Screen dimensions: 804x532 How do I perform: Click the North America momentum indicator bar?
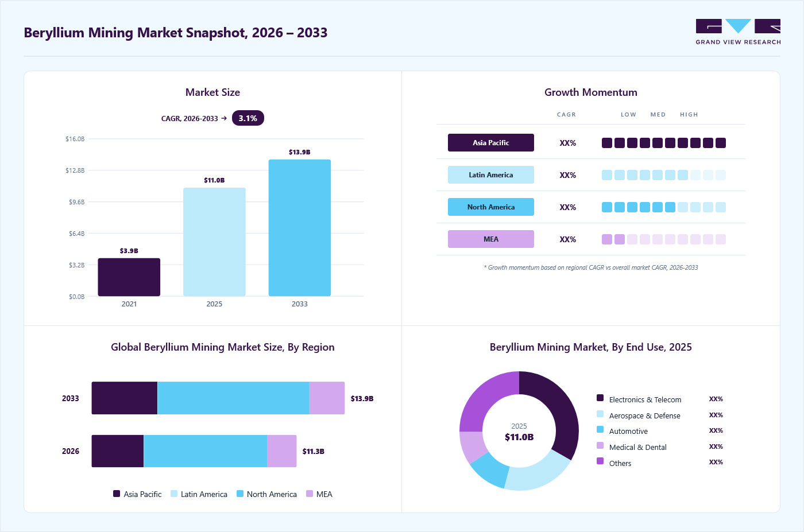pyautogui.click(x=664, y=207)
